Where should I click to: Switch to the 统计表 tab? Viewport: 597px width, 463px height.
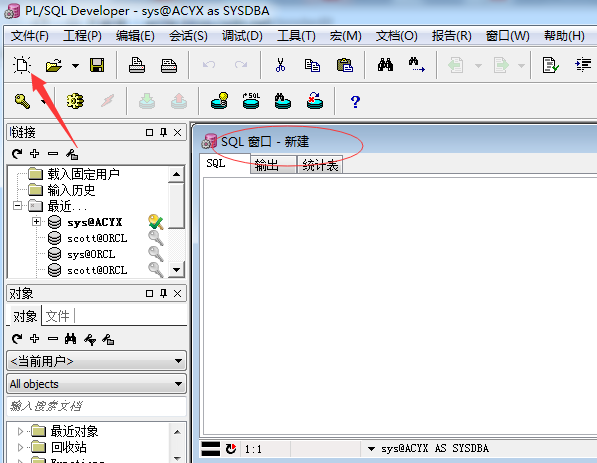point(320,165)
